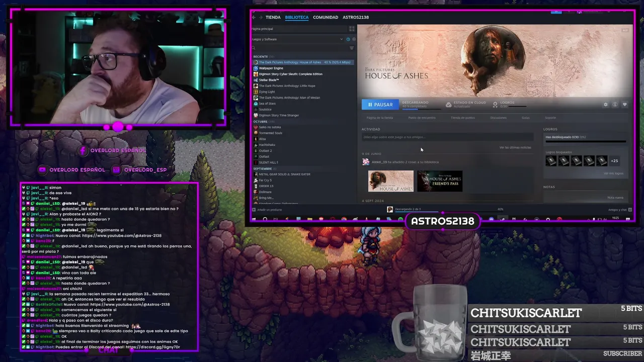Select the BIBLIOTECA tab
This screenshot has width=644, height=362.
[297, 17]
